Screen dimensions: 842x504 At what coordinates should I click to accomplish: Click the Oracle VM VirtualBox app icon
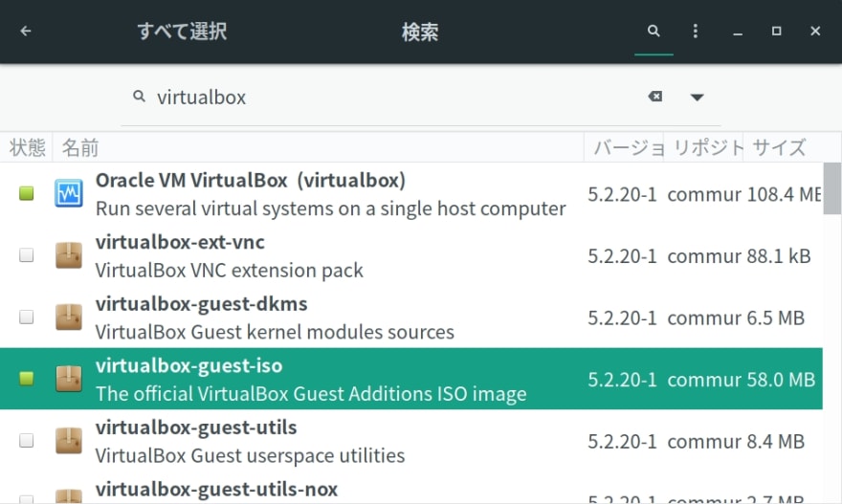pyautogui.click(x=69, y=193)
